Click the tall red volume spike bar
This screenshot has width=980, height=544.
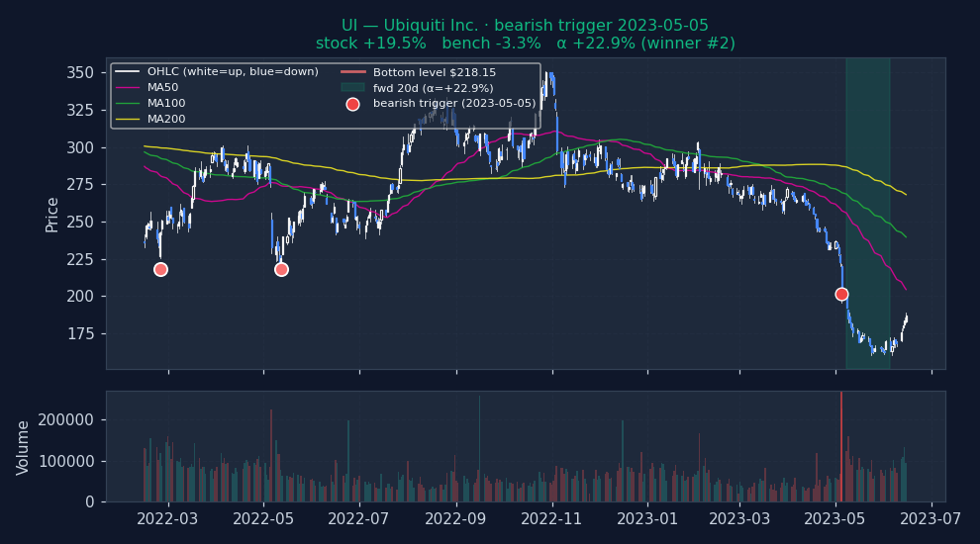point(841,445)
